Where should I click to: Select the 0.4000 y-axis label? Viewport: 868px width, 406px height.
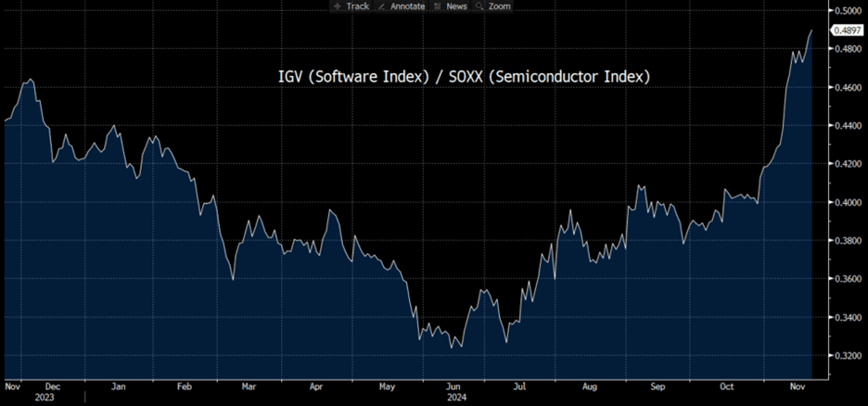tap(848, 202)
